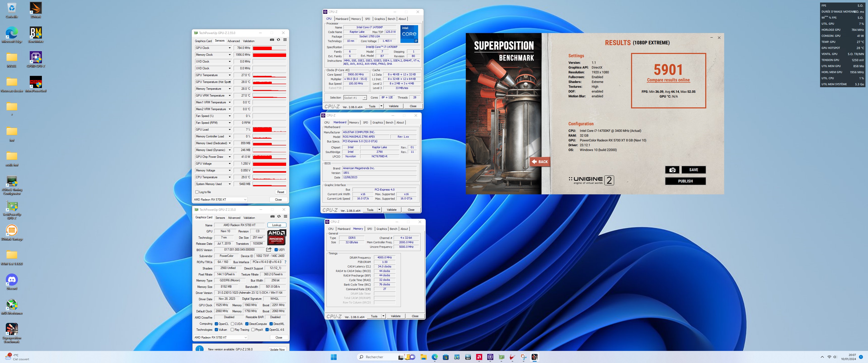The image size is (868, 363).
Task: Toggle the Vulkan checkbox
Action: (216, 330)
